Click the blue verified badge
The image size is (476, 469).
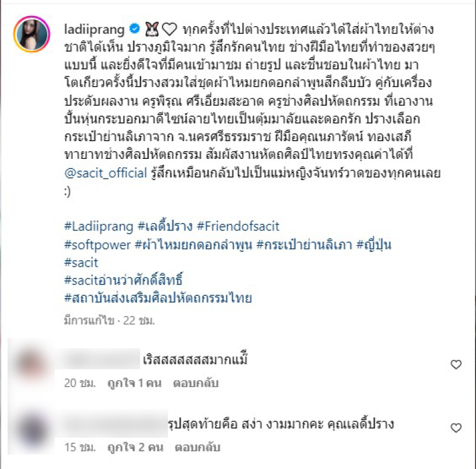pos(134,29)
